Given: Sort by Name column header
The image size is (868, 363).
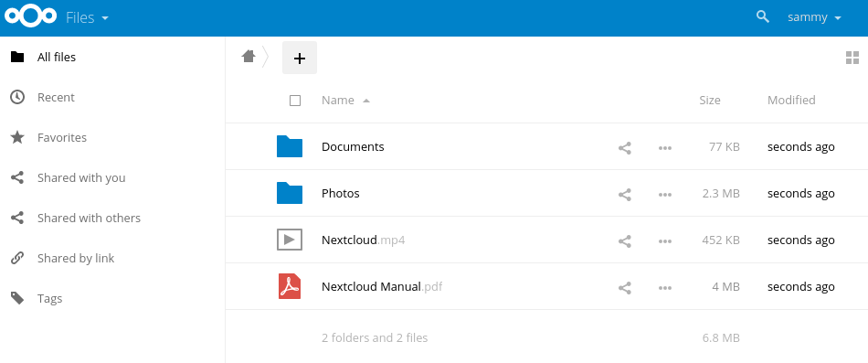Looking at the screenshot, I should point(338,100).
